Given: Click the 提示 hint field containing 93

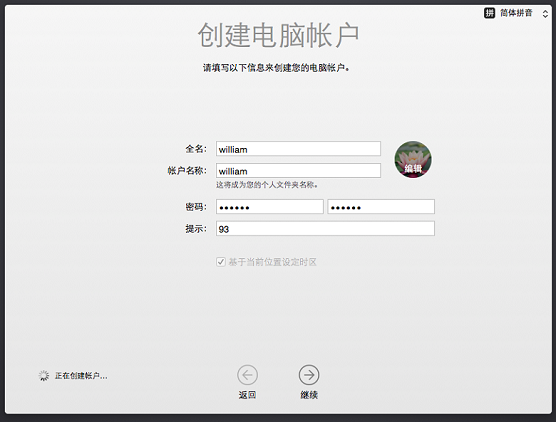Looking at the screenshot, I should tap(325, 229).
